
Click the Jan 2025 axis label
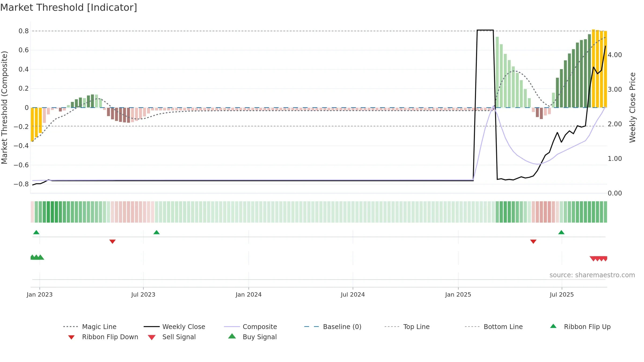point(458,294)
